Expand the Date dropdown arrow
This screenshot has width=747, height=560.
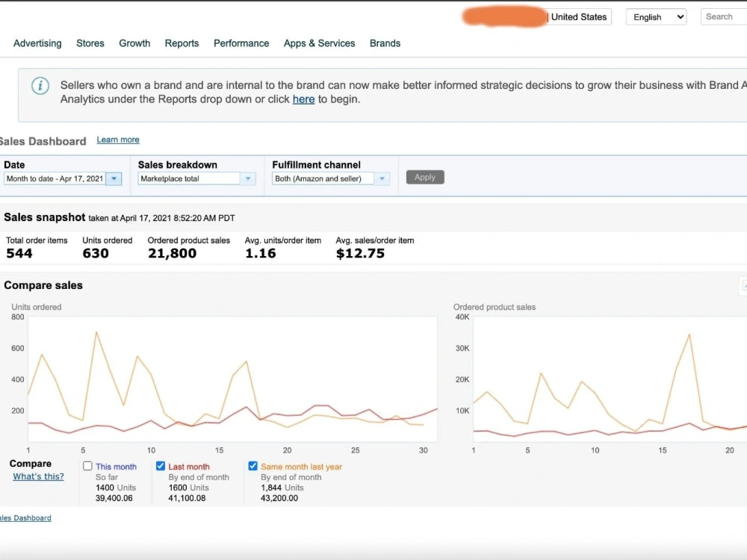click(114, 178)
